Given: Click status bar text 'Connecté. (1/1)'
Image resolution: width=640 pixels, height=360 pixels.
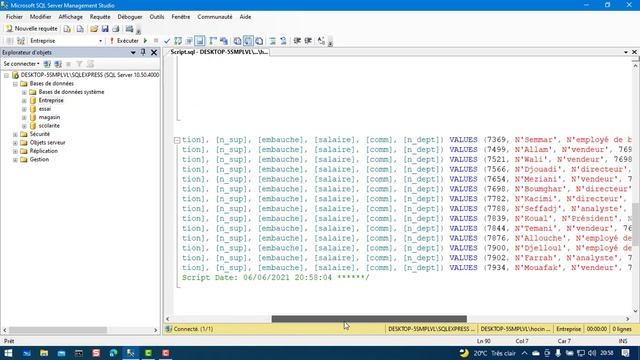Looking at the screenshot, I should tap(193, 329).
